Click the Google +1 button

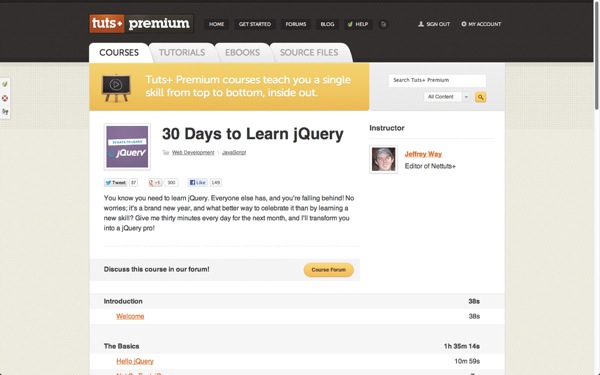155,183
